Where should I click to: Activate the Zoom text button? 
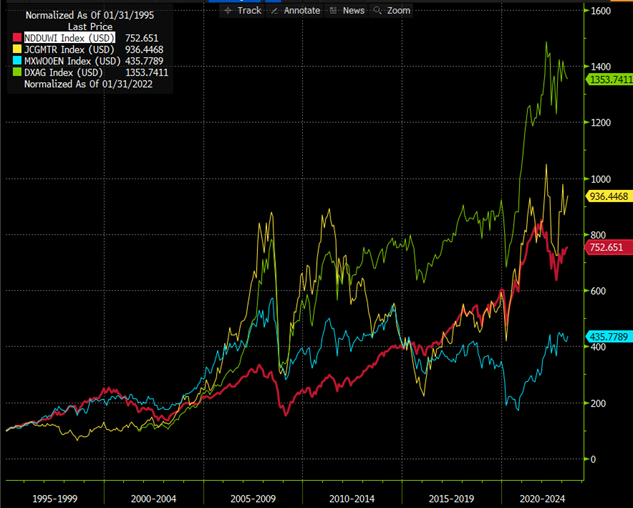pos(398,10)
